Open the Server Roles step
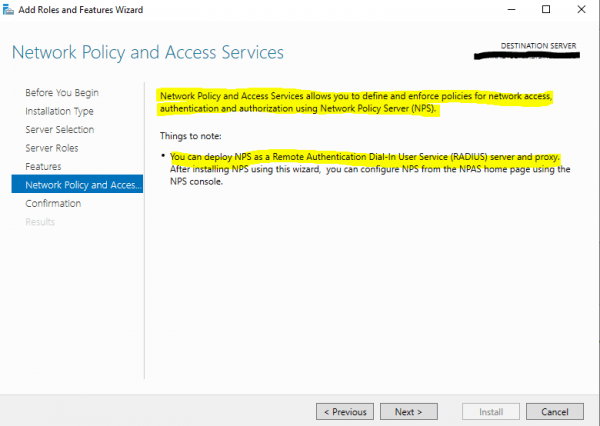Viewport: 600px width, 426px height. (x=52, y=148)
